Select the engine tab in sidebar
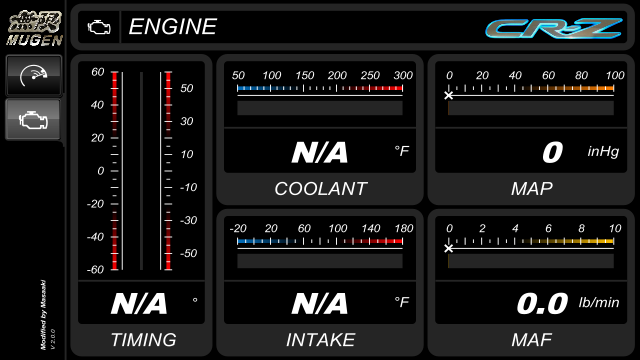Image resolution: width=640 pixels, height=360 pixels. click(x=33, y=120)
